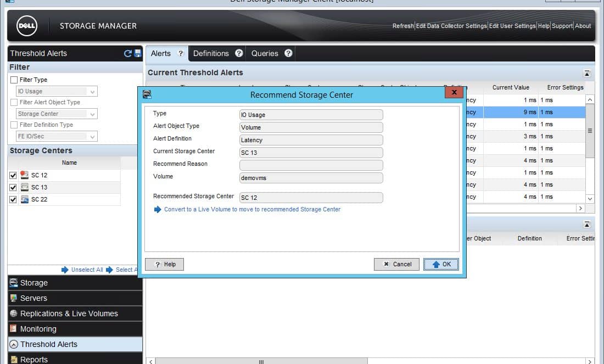The image size is (604, 364).
Task: Enable the Filter Definition Type checkbox
Action: click(14, 125)
